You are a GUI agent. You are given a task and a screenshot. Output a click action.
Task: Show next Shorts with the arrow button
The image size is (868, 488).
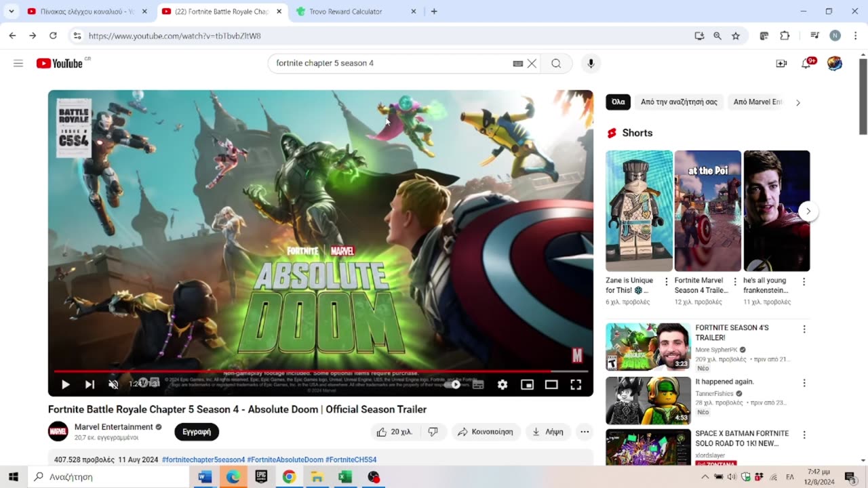(808, 211)
